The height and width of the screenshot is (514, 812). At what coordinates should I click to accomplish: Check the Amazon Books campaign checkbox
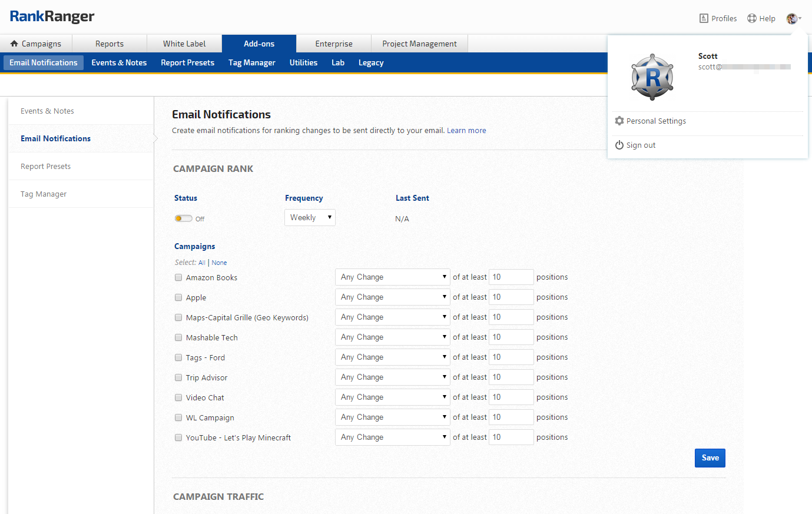coord(178,277)
